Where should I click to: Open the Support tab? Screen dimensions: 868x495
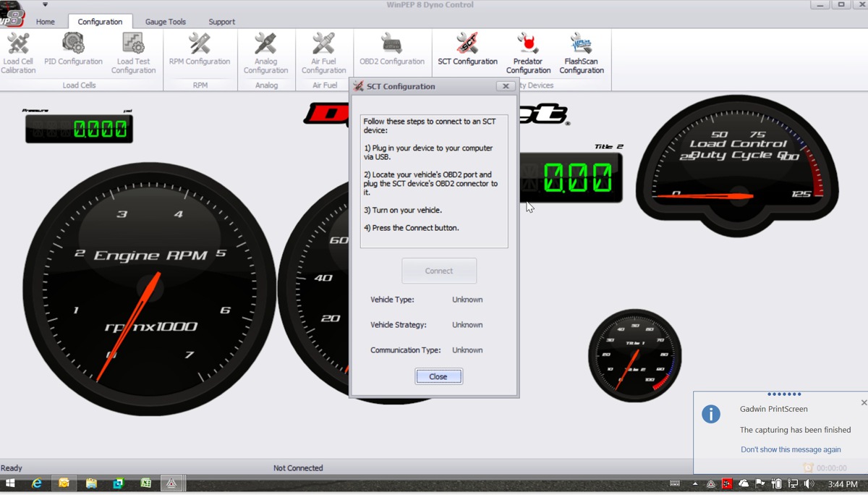click(x=221, y=22)
